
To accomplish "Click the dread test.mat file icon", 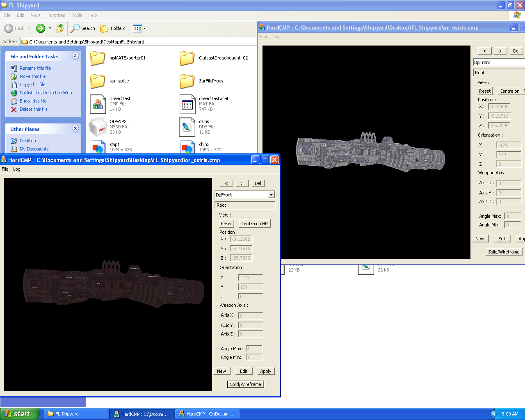I will (x=187, y=104).
